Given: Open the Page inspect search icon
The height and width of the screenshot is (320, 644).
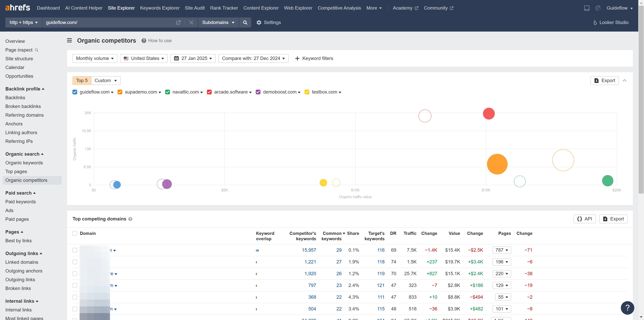Looking at the screenshot, I should click(37, 50).
